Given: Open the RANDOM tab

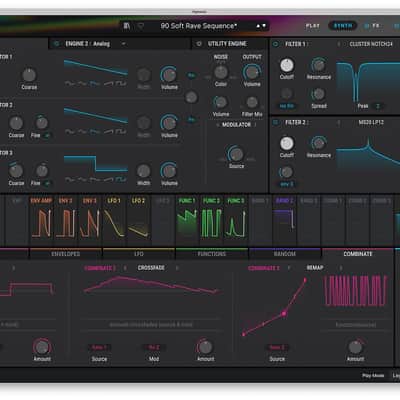Looking at the screenshot, I should point(285,254).
